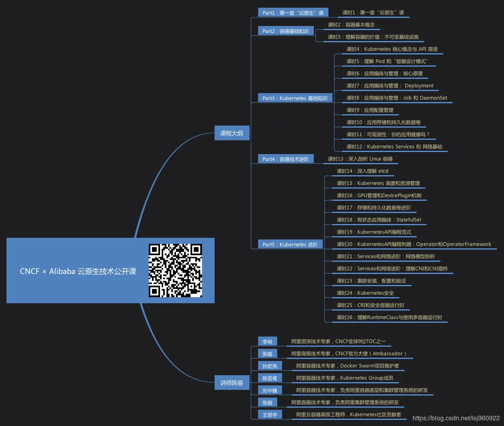
Task: Click '课时23：集群安装、配置和验证'
Action: (371, 281)
